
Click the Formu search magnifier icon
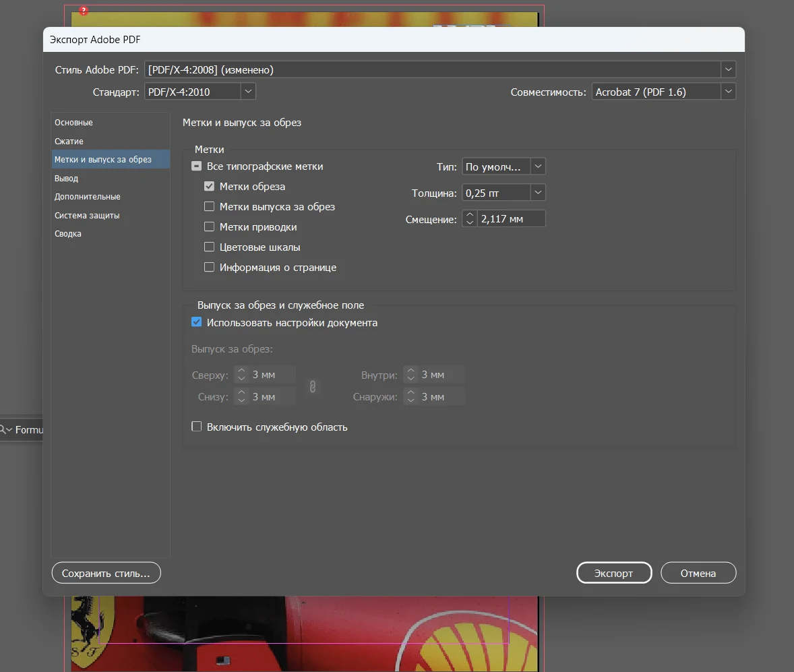pos(4,430)
